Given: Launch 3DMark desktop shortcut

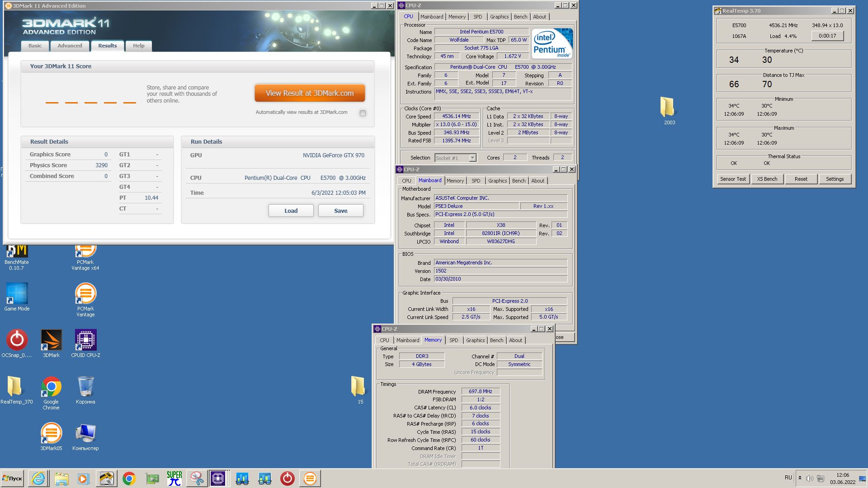Looking at the screenshot, I should [x=51, y=343].
